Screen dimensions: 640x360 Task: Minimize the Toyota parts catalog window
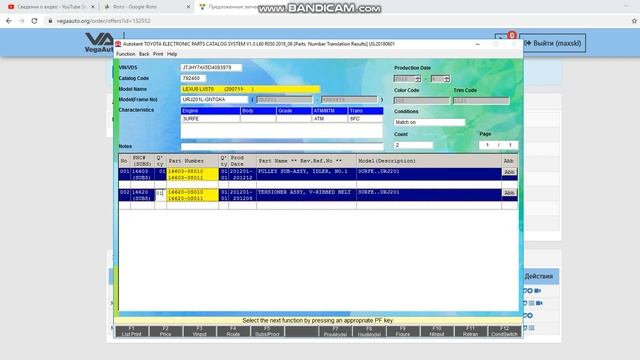[x=478, y=44]
